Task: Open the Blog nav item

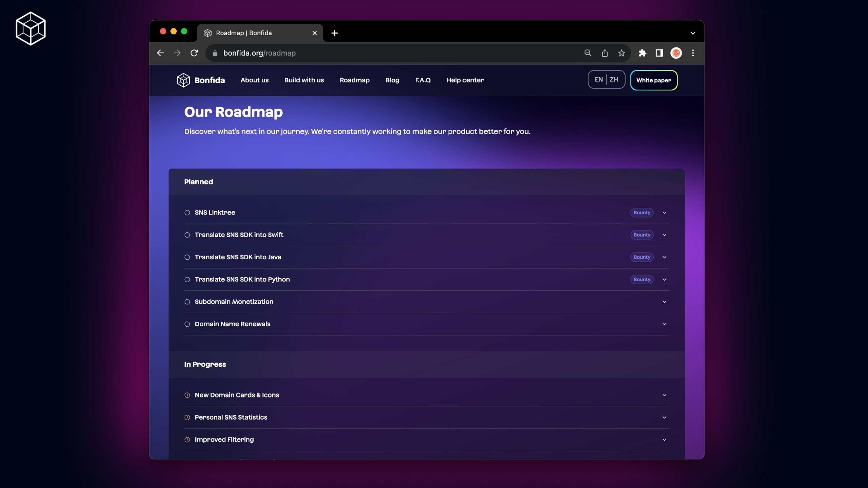Action: point(392,80)
